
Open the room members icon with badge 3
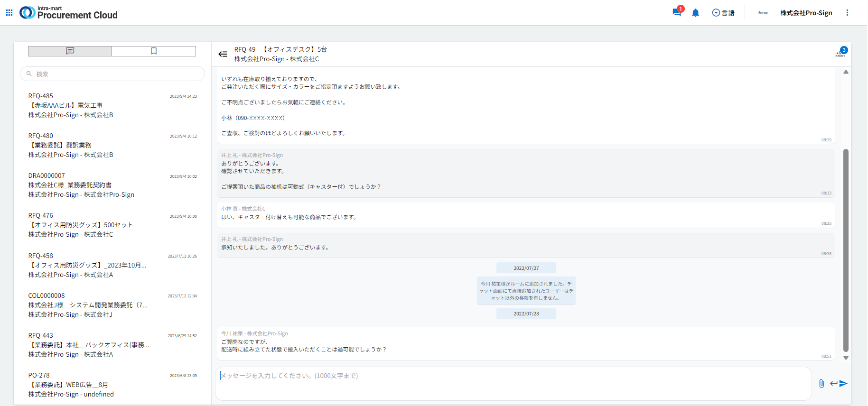pos(841,52)
